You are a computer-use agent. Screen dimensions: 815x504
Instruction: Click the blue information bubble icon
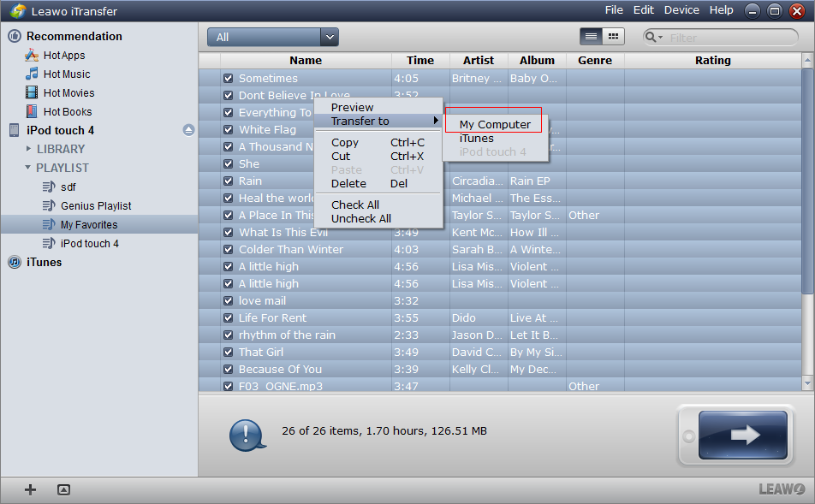247,435
